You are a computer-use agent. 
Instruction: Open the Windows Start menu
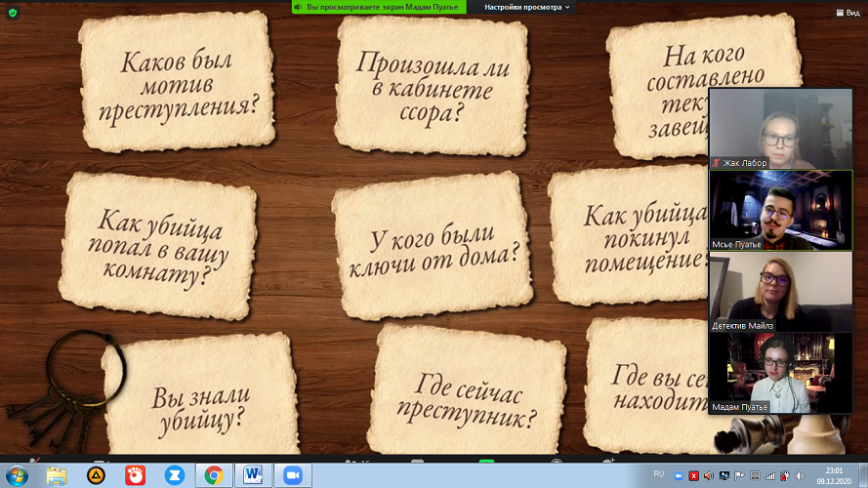pos(17,474)
